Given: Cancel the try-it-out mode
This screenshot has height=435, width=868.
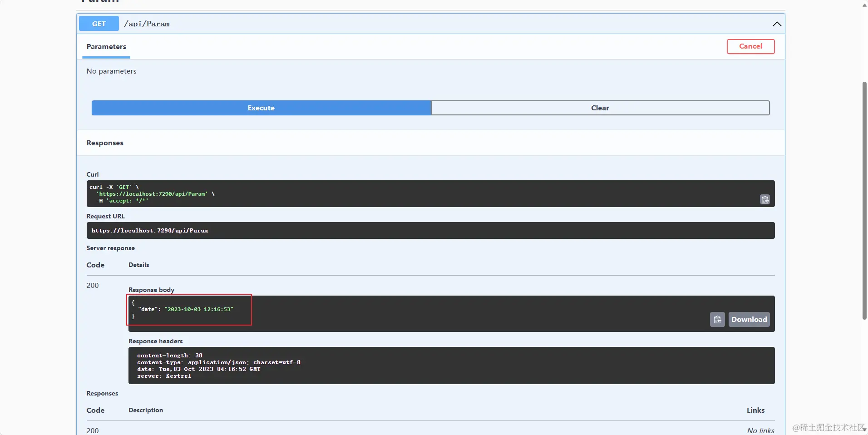Looking at the screenshot, I should point(750,46).
